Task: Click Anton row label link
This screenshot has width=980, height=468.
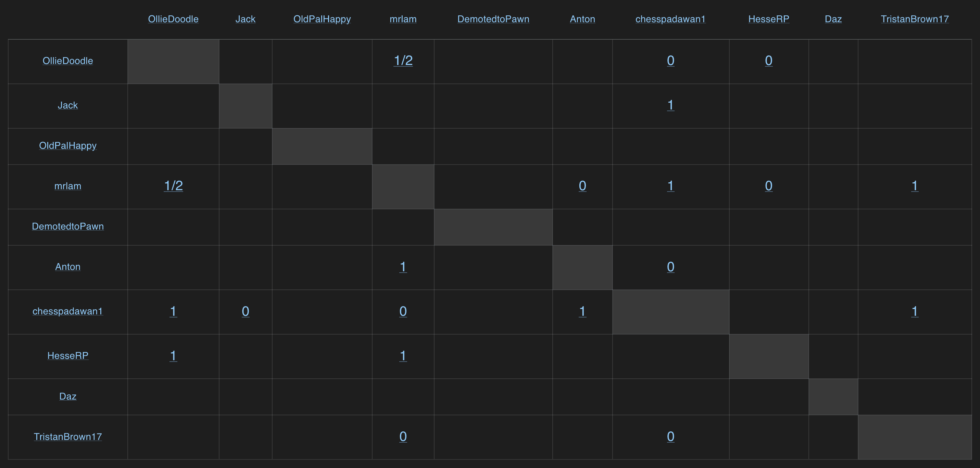Action: pyautogui.click(x=68, y=266)
